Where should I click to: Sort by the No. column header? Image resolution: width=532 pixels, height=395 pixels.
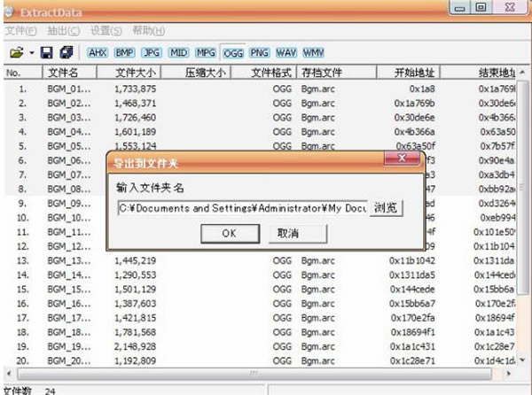click(x=23, y=73)
